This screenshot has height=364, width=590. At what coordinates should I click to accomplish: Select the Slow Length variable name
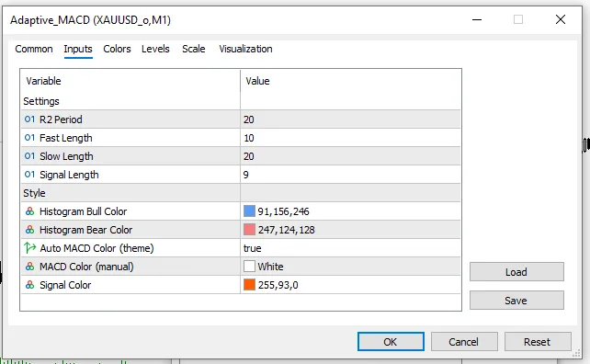[x=66, y=156]
